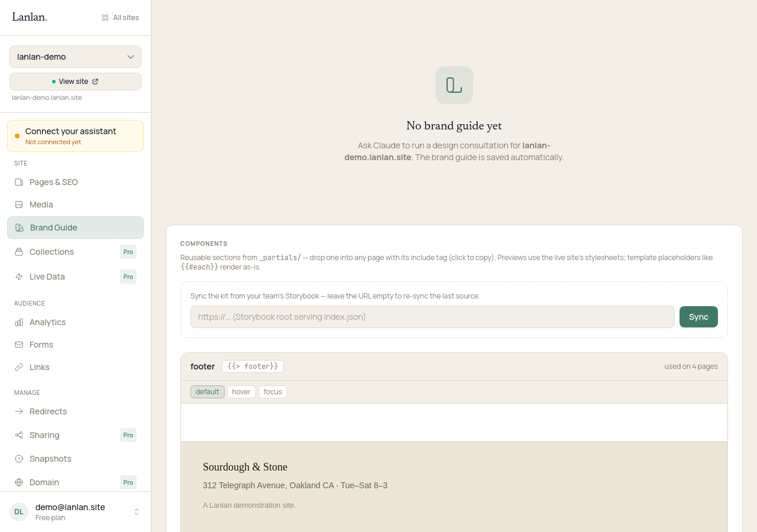
Task: Select the hover state tab
Action: coord(241,392)
